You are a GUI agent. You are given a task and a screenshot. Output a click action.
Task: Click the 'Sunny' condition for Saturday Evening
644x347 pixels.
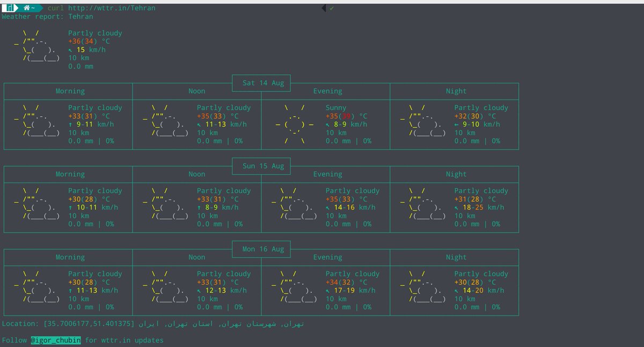(336, 108)
